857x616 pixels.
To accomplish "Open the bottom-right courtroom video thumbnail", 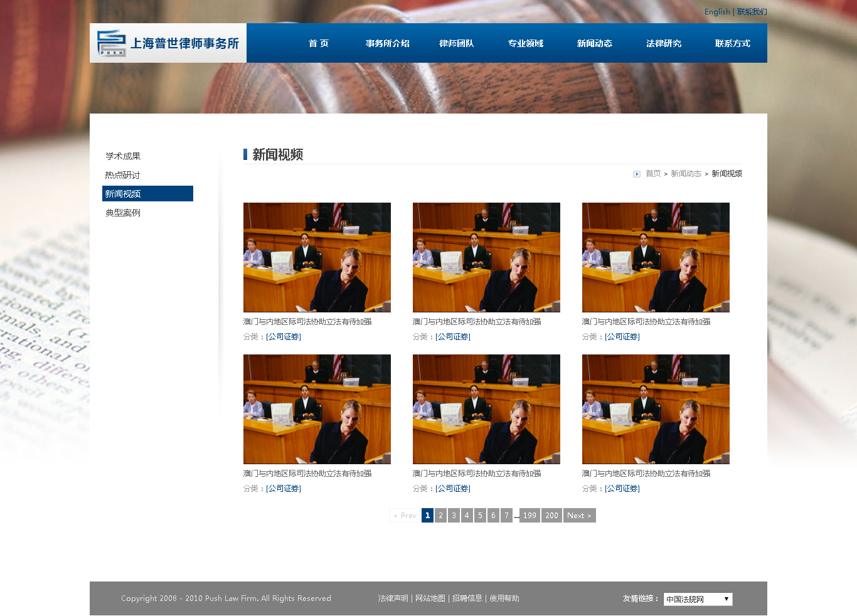I will coord(656,409).
